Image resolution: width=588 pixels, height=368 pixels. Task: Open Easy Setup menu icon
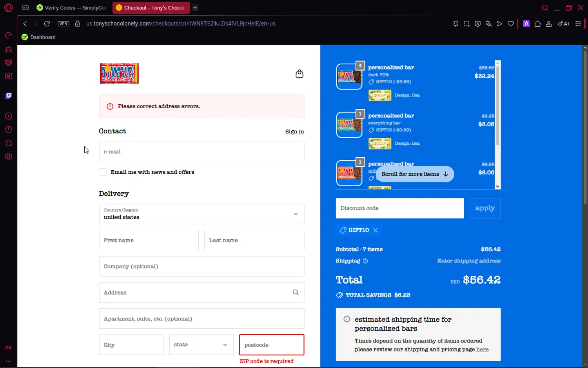578,24
